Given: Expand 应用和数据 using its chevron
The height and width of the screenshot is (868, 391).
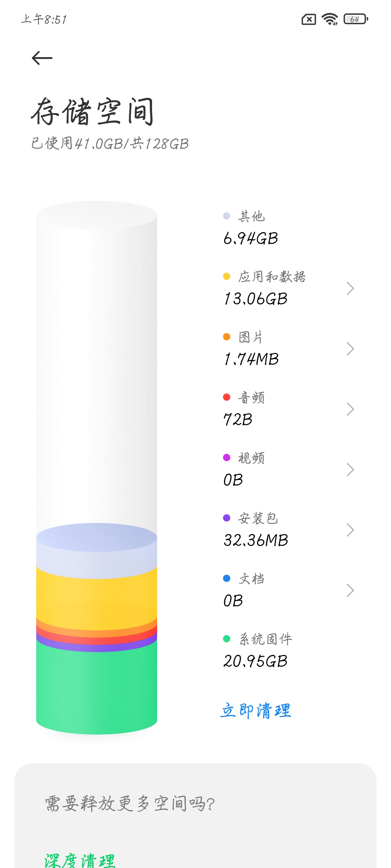Looking at the screenshot, I should (x=350, y=288).
